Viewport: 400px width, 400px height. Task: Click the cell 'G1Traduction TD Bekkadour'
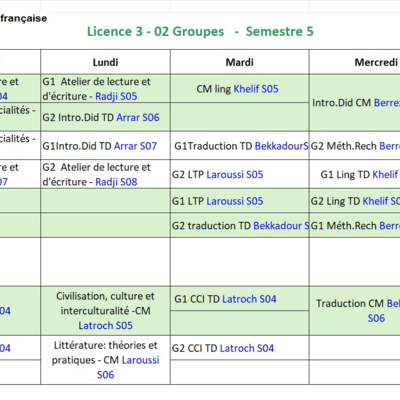point(240,146)
